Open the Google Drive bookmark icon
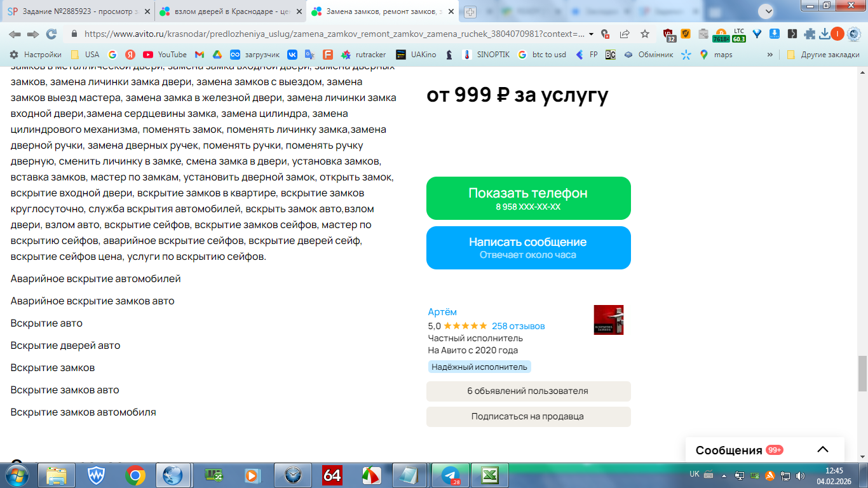This screenshot has width=868, height=488. (217, 55)
